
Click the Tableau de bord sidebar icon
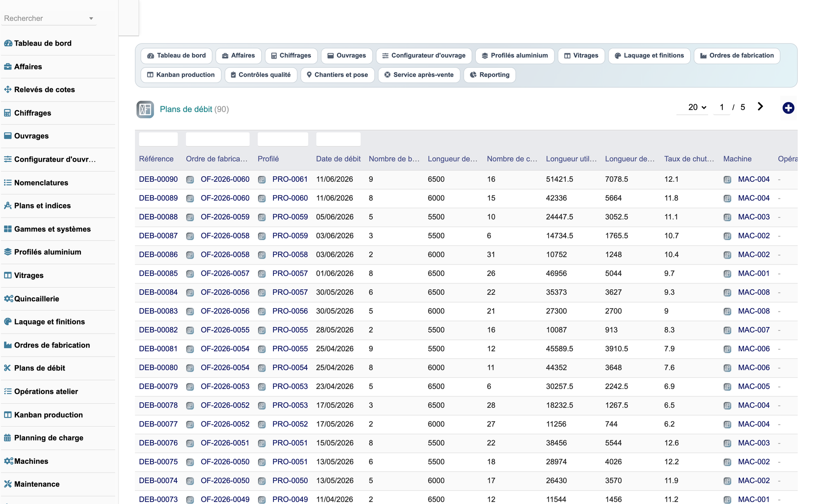[x=8, y=43]
